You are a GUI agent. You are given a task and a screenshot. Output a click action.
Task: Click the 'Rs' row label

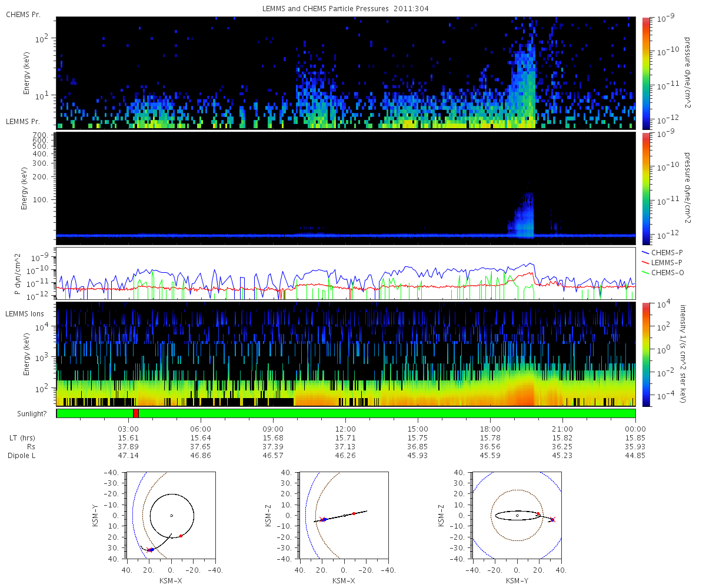30,447
